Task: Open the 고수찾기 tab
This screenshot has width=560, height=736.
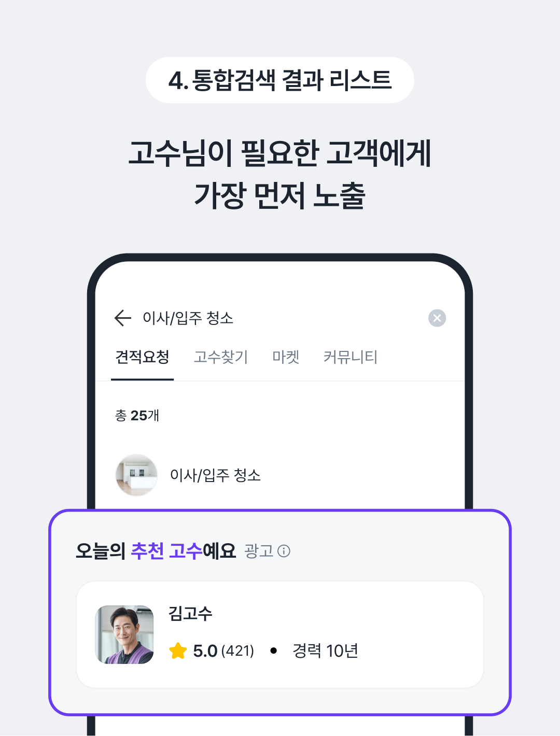Action: point(221,357)
